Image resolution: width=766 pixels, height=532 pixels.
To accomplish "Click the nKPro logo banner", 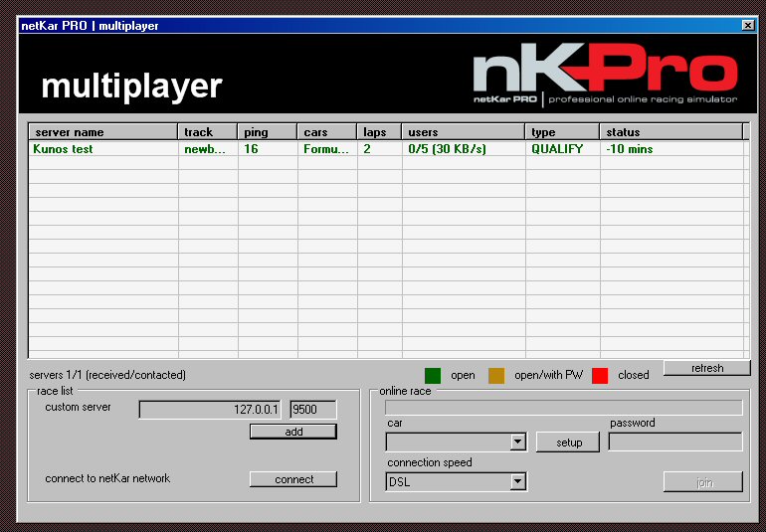I will point(605,74).
